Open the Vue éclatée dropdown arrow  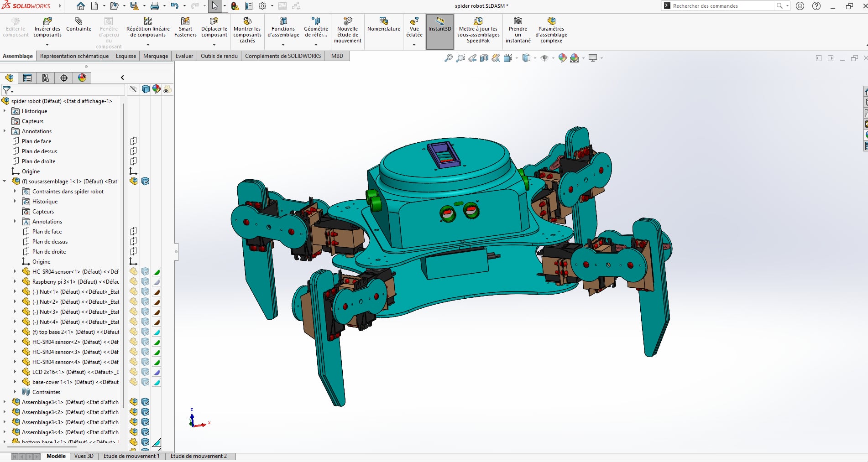point(414,45)
